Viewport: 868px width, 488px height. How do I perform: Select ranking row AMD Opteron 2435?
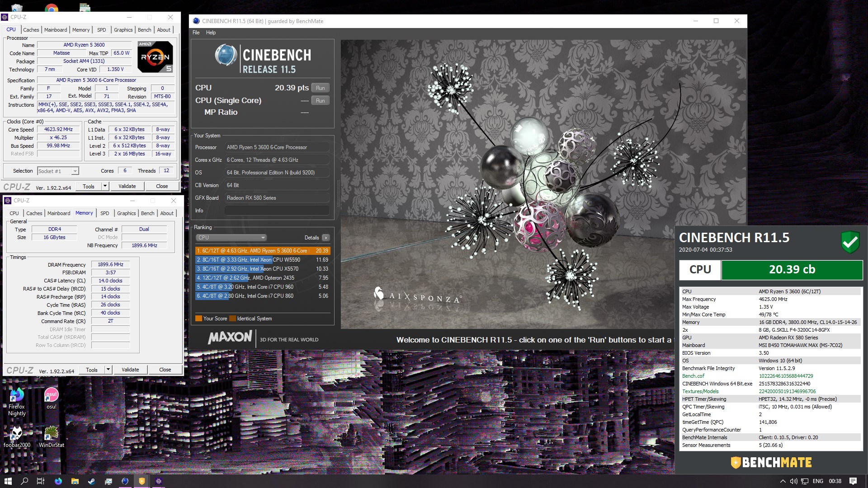[x=263, y=278]
